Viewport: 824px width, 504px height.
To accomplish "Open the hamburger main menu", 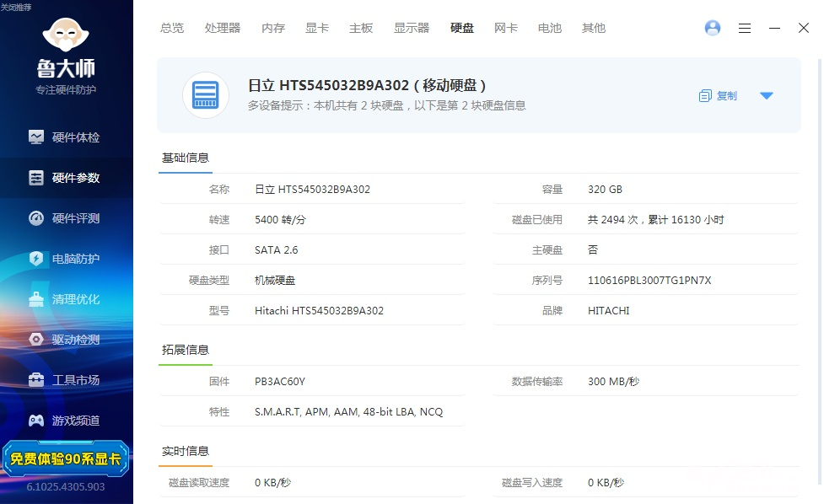I will [x=745, y=28].
